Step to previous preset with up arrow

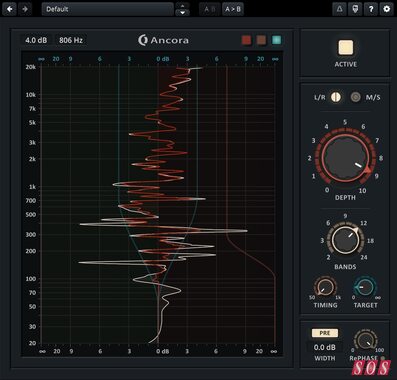[x=183, y=5]
